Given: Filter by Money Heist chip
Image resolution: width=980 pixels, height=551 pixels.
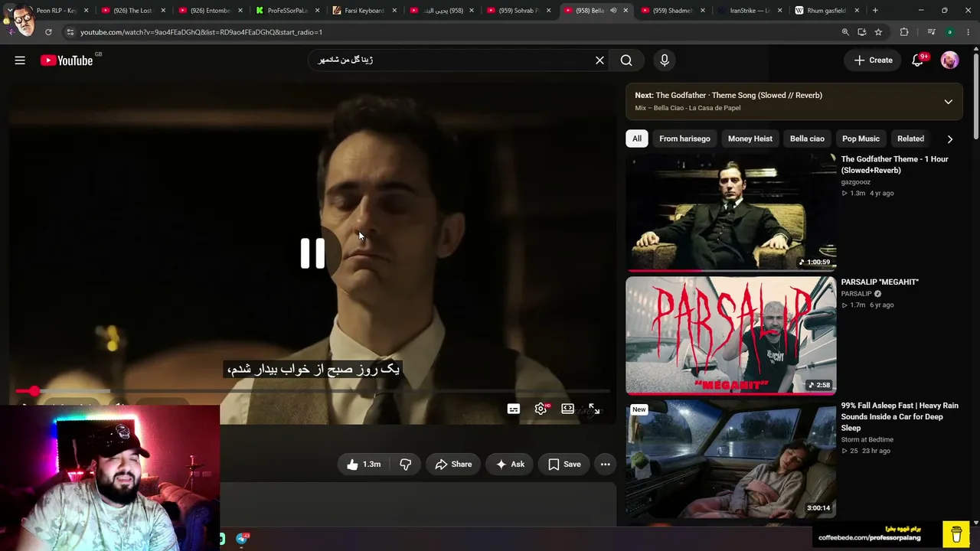Looking at the screenshot, I should tap(750, 139).
